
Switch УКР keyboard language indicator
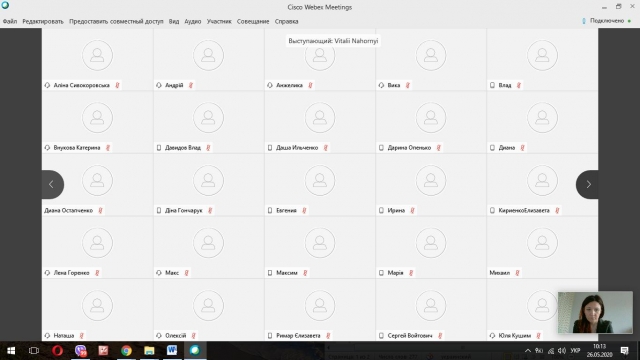[575, 351]
